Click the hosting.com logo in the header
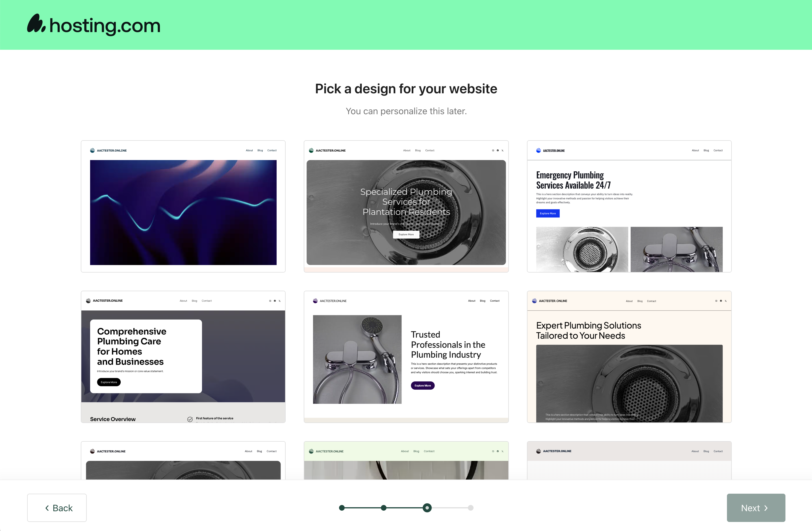 tap(93, 24)
